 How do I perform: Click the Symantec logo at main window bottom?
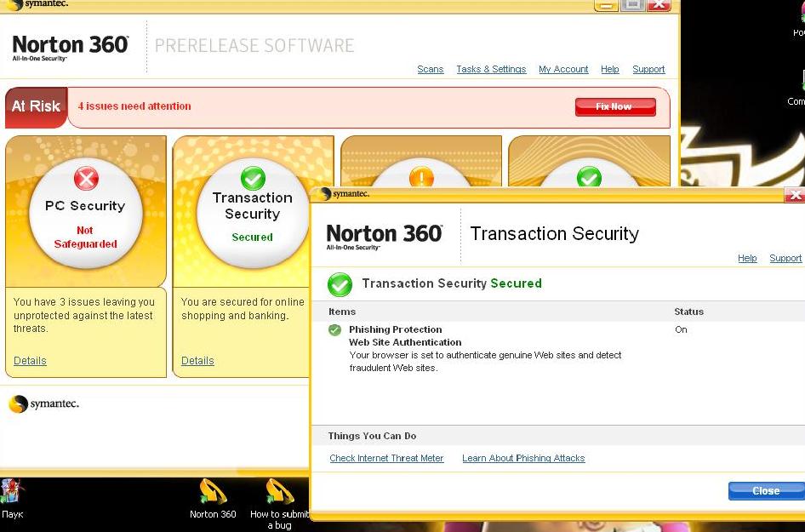tap(43, 404)
